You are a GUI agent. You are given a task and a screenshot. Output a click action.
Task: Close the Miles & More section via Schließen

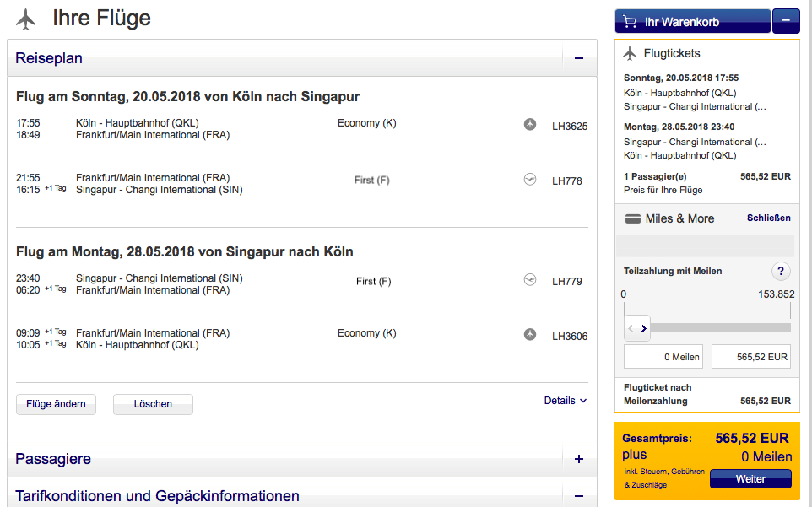(x=768, y=218)
